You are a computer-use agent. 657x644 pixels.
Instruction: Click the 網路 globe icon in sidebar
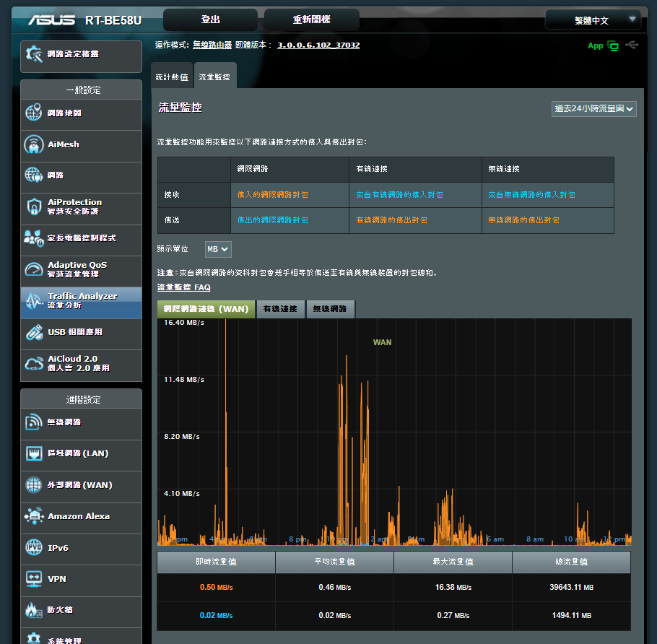33,175
